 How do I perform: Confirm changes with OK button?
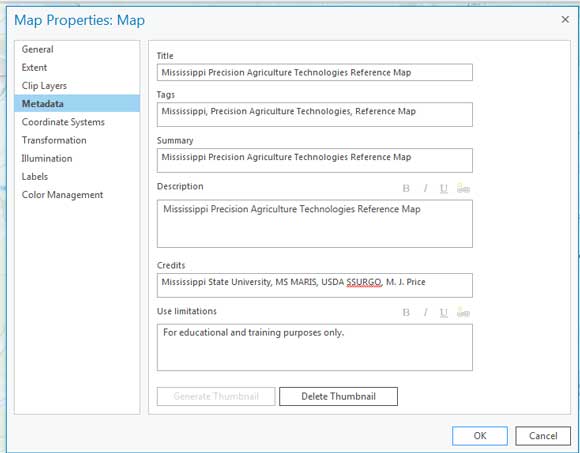[480, 436]
